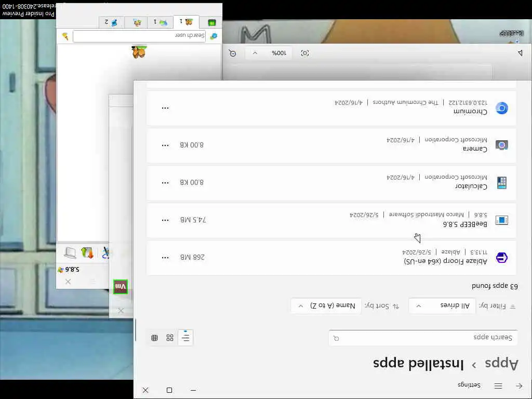This screenshot has height=399, width=532.
Task: Select the tab labeled 2 in BeeBEEP
Action: point(112,22)
